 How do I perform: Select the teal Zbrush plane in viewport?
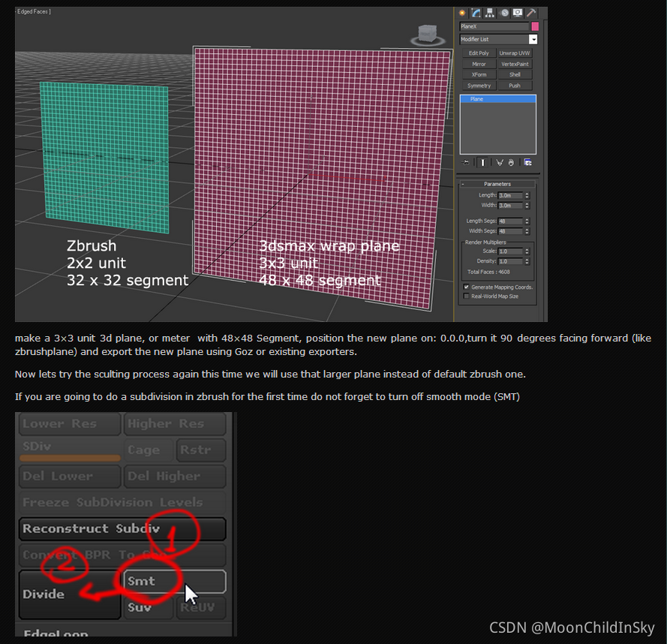click(106, 158)
